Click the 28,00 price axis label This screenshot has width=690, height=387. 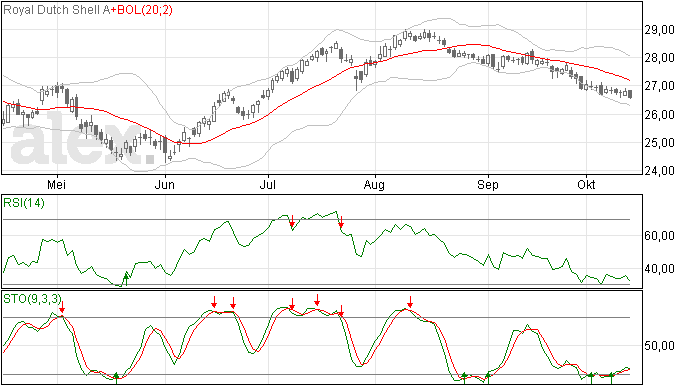click(x=659, y=58)
